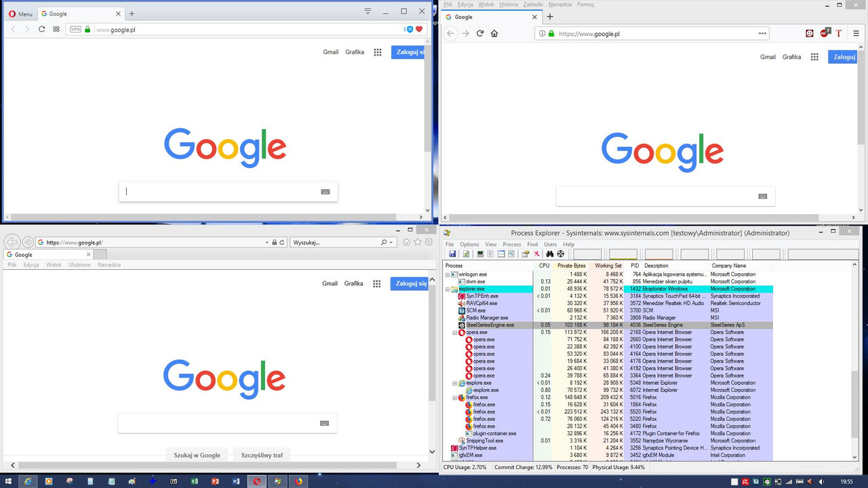Focus the Google search box in Opera
The height and width of the screenshot is (488, 868).
click(229, 191)
